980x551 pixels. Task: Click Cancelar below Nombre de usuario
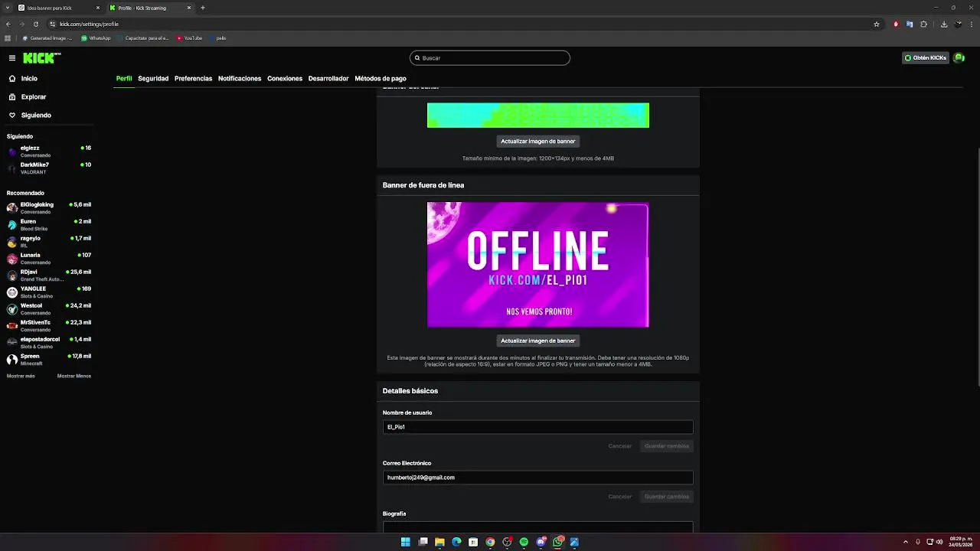(x=620, y=446)
